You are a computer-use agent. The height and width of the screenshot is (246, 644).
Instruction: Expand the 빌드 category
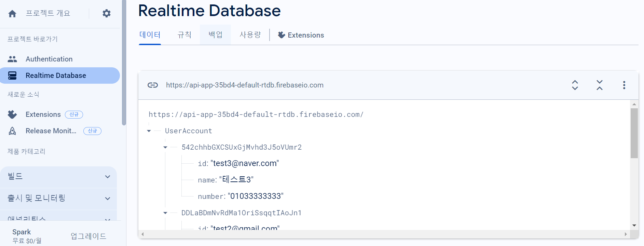pos(58,177)
